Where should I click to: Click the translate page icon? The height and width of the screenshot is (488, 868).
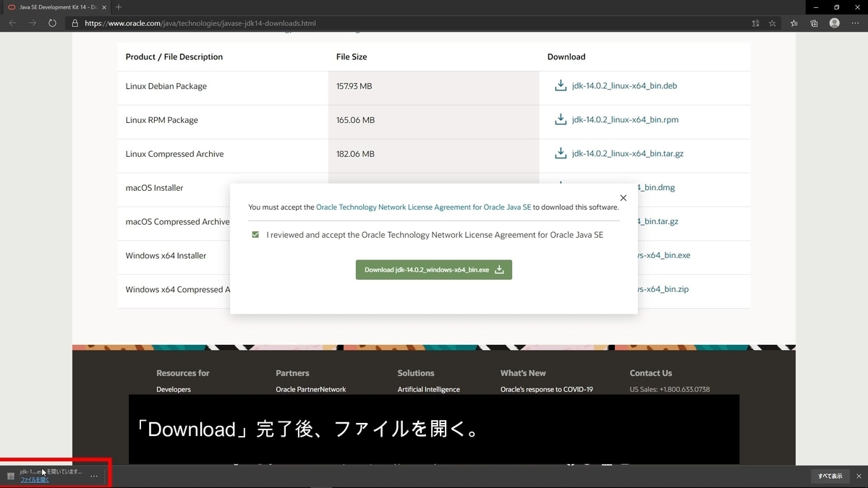[x=756, y=23]
